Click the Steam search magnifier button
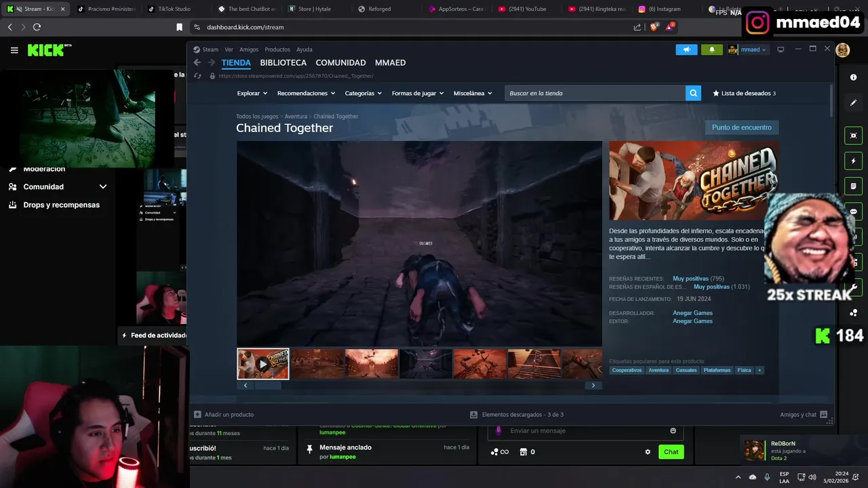 [693, 94]
